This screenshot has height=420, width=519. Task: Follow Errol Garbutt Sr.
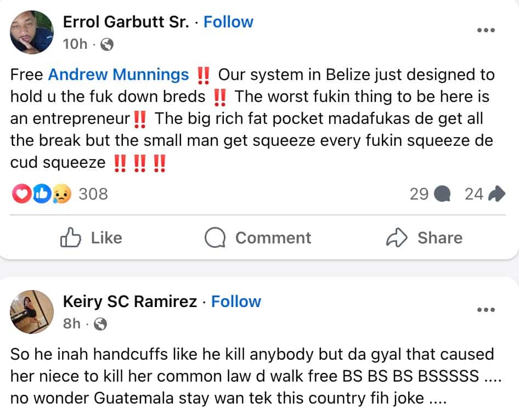point(228,22)
